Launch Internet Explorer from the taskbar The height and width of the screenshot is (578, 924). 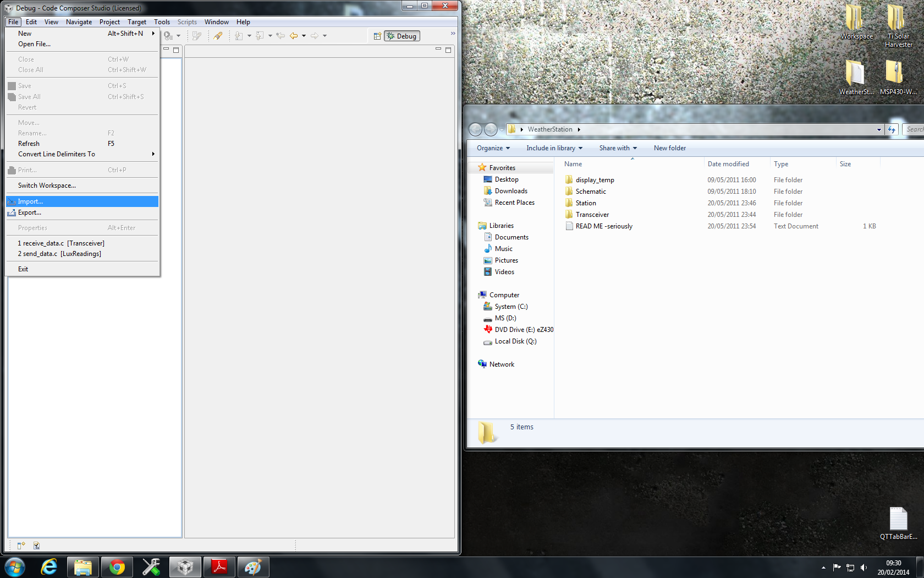coord(49,567)
